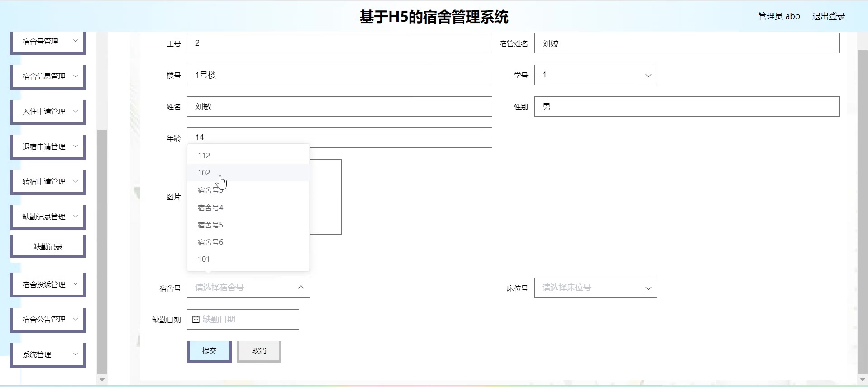
Task: Select option 宿舍号4 in dormitory list
Action: (248, 208)
